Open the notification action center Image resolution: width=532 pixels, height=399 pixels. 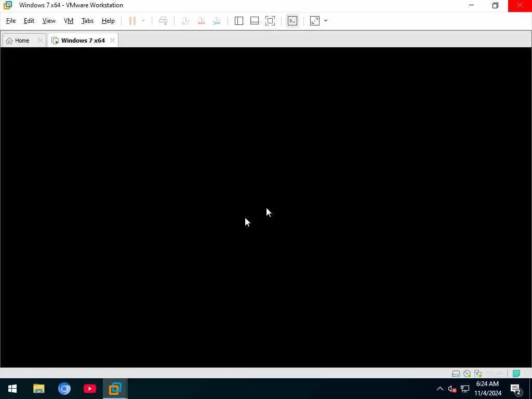[x=515, y=389]
